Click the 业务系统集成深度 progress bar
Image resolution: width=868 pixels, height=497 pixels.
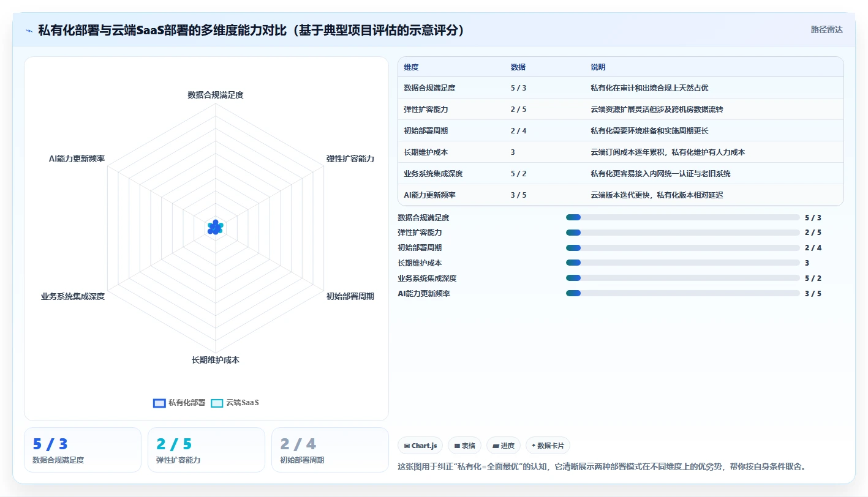[683, 278]
